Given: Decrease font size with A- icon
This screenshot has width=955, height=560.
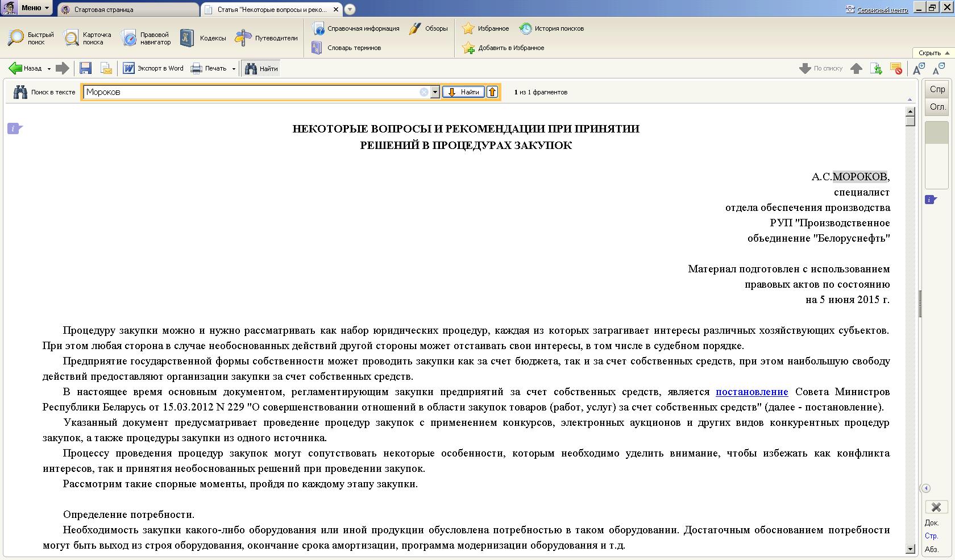Looking at the screenshot, I should point(939,69).
